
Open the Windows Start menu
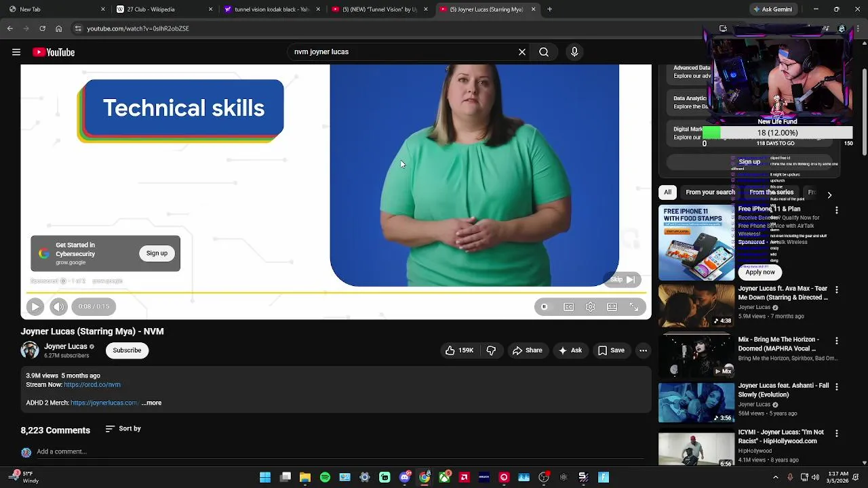pyautogui.click(x=265, y=478)
